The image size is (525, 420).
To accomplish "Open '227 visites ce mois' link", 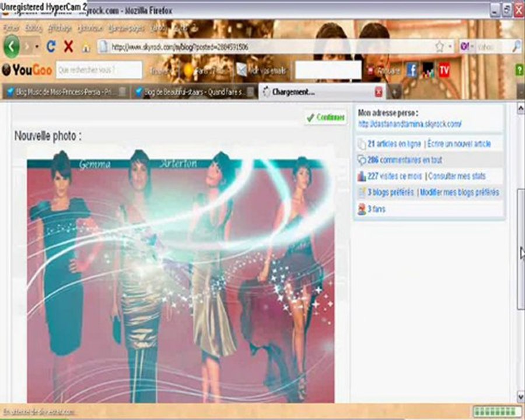I will point(395,176).
